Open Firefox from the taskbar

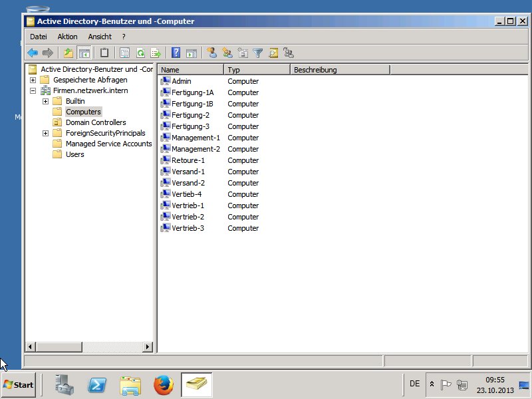[x=163, y=384]
